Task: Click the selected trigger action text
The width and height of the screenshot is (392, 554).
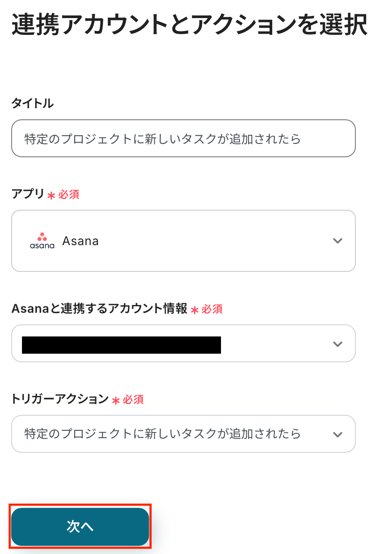Action: point(162,433)
